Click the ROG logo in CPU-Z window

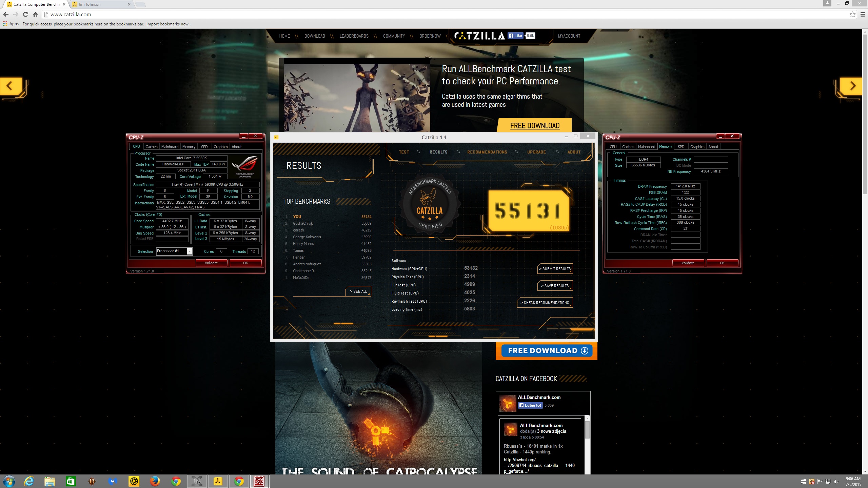(x=245, y=166)
